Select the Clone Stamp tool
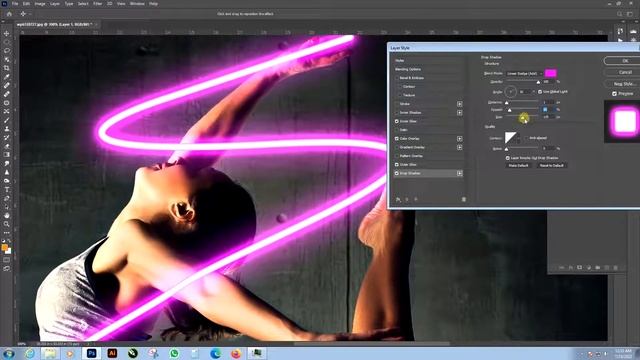640x360 pixels. click(x=7, y=129)
